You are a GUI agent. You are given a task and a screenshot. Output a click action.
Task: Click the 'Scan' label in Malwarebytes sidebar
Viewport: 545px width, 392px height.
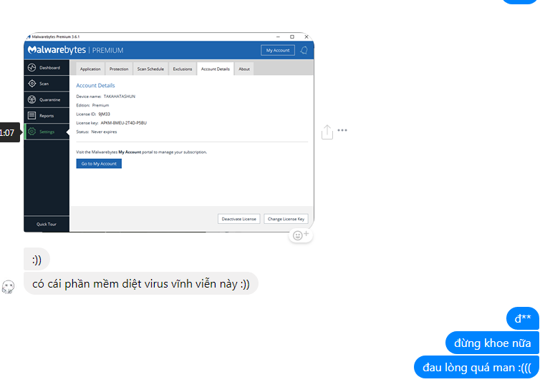pos(44,84)
